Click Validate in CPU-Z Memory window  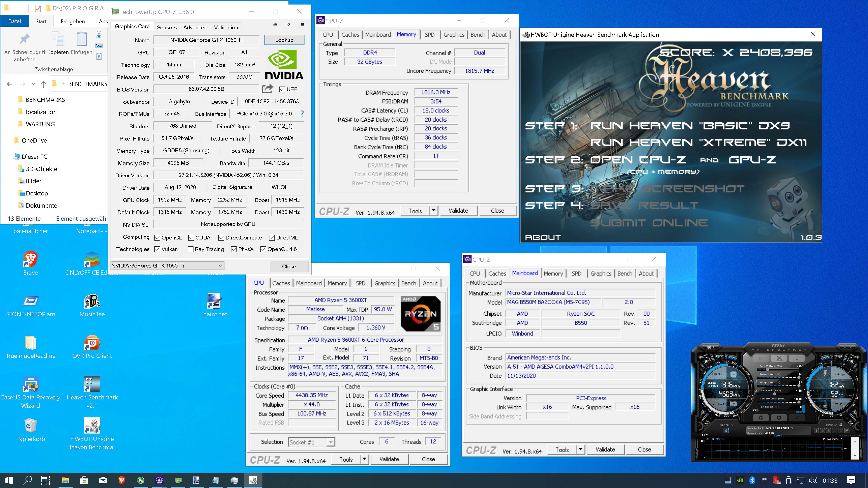coord(458,211)
